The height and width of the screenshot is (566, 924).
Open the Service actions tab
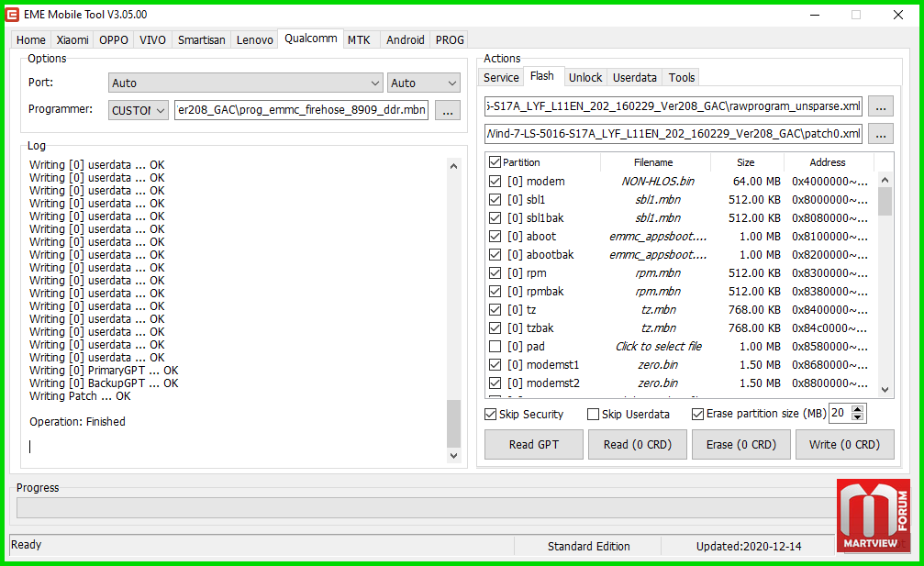[x=501, y=78]
